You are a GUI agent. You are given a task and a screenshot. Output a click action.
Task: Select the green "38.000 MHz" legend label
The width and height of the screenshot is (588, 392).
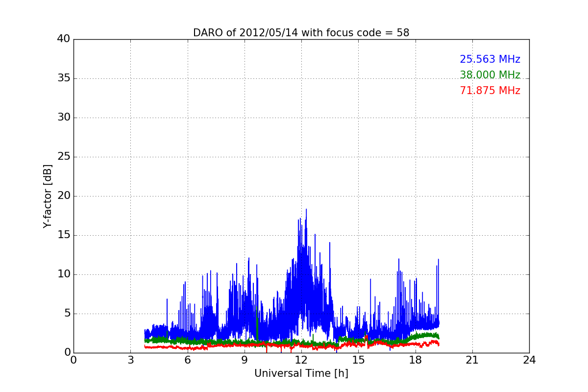point(490,75)
